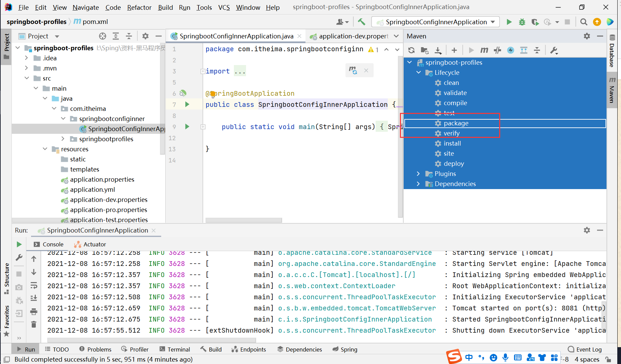Image resolution: width=621 pixels, height=364 pixels.
Task: Toggle Maven offline mode icon
Action: coord(497,50)
